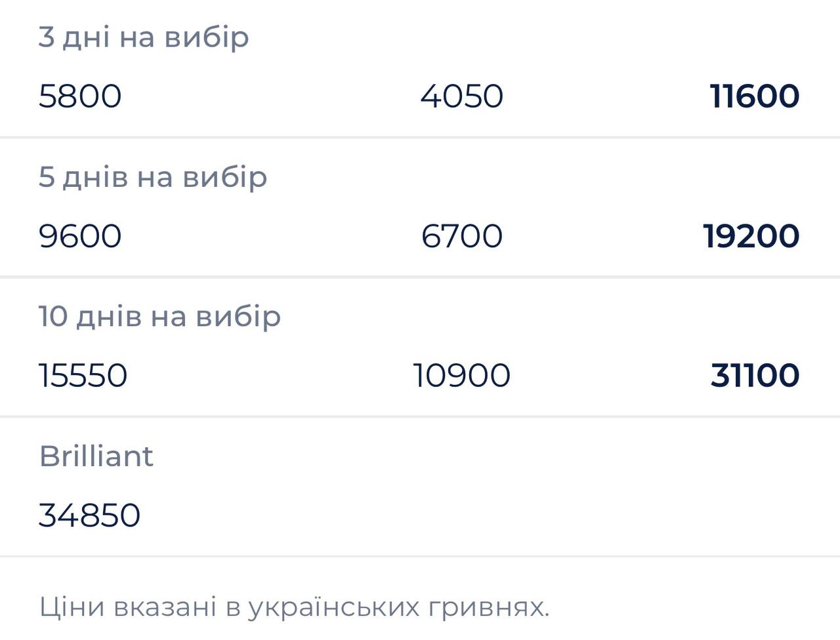Viewport: 840px width, 640px height.
Task: Click the Brilliant package label
Action: click(x=96, y=456)
